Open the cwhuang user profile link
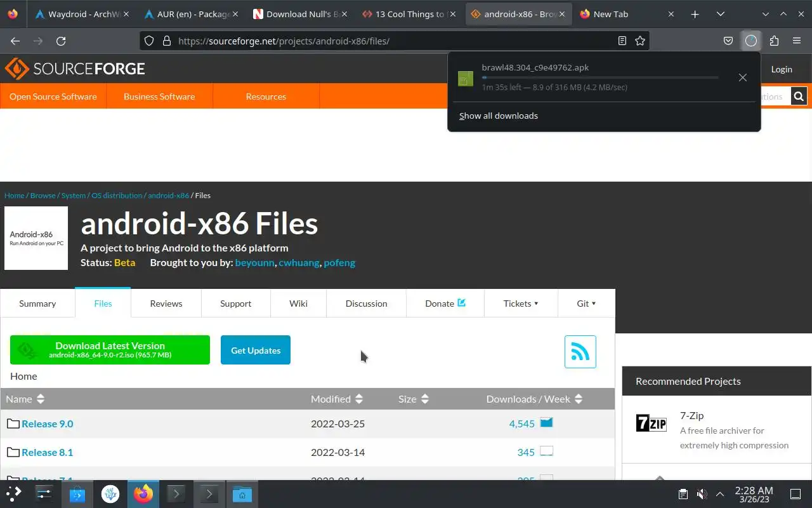This screenshot has height=508, width=812. pyautogui.click(x=299, y=262)
